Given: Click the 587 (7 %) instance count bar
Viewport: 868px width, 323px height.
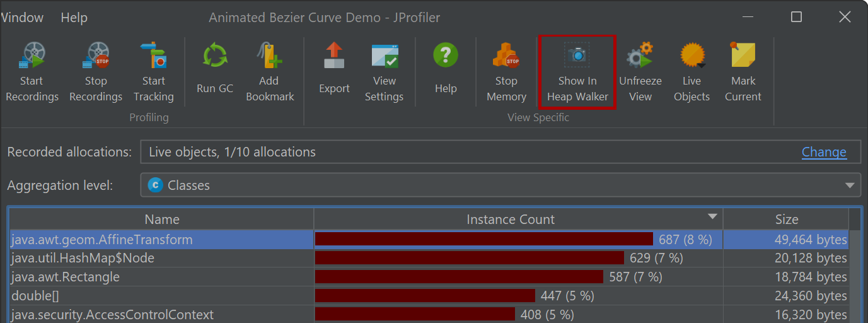Looking at the screenshot, I should [x=459, y=277].
